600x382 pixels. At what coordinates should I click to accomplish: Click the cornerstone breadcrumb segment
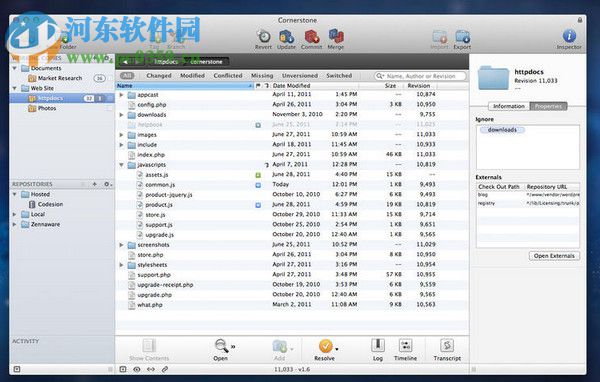click(x=206, y=62)
